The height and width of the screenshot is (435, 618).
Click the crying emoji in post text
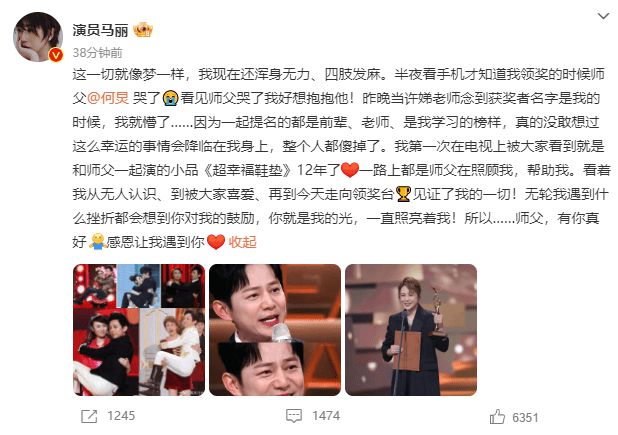[x=171, y=98]
